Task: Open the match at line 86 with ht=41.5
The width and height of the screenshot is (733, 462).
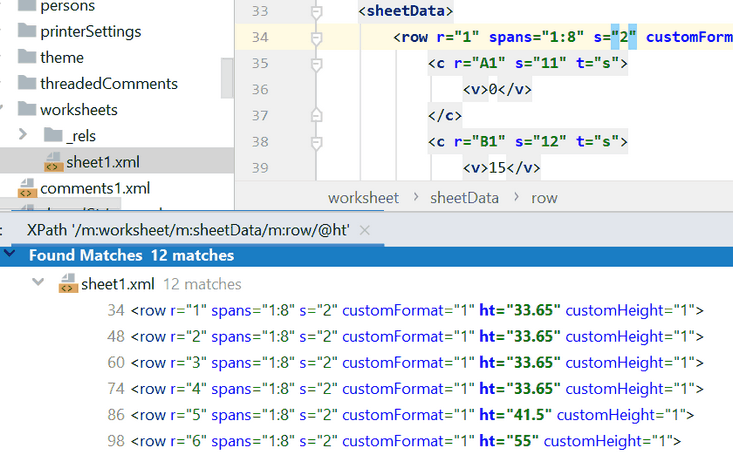Action: [400, 414]
